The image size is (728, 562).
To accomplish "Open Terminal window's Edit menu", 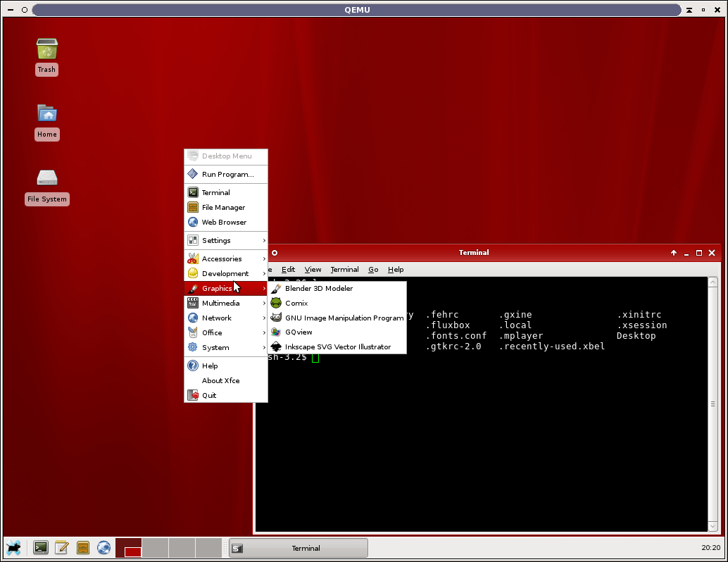I will click(x=288, y=270).
